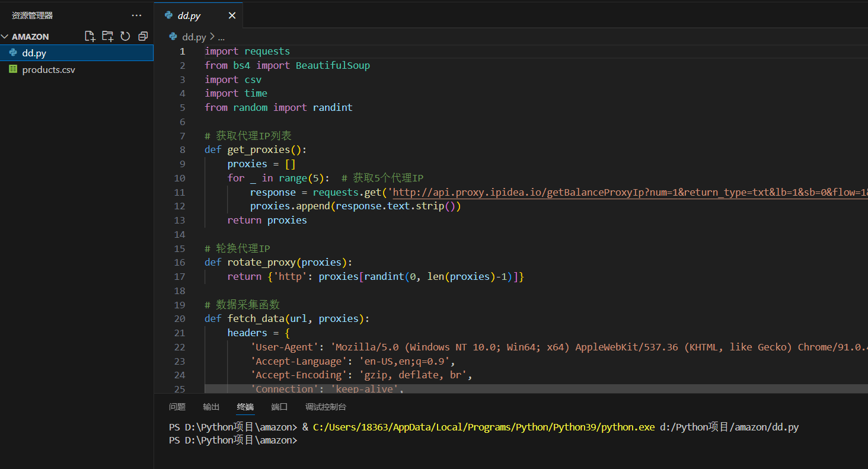
Task: Open the 调试控制台 panel tab
Action: [325, 407]
